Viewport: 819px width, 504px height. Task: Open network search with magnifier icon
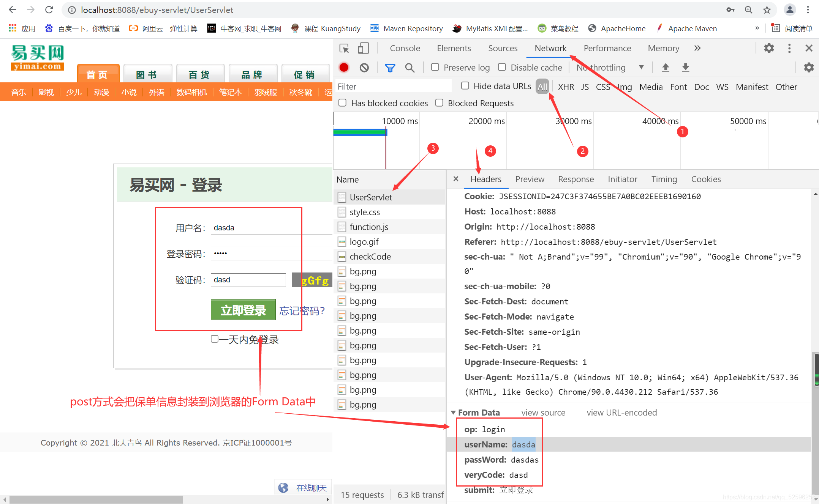click(409, 68)
